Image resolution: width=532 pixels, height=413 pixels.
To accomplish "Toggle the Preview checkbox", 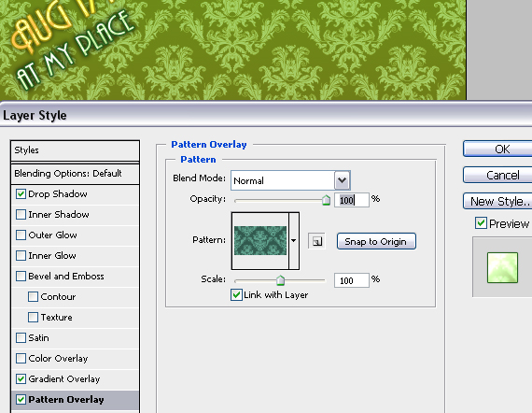I will click(481, 223).
